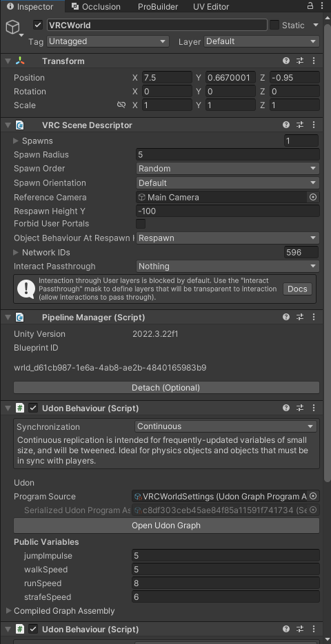Open first Udon Behaviour help icon
The width and height of the screenshot is (331, 644).
286,408
